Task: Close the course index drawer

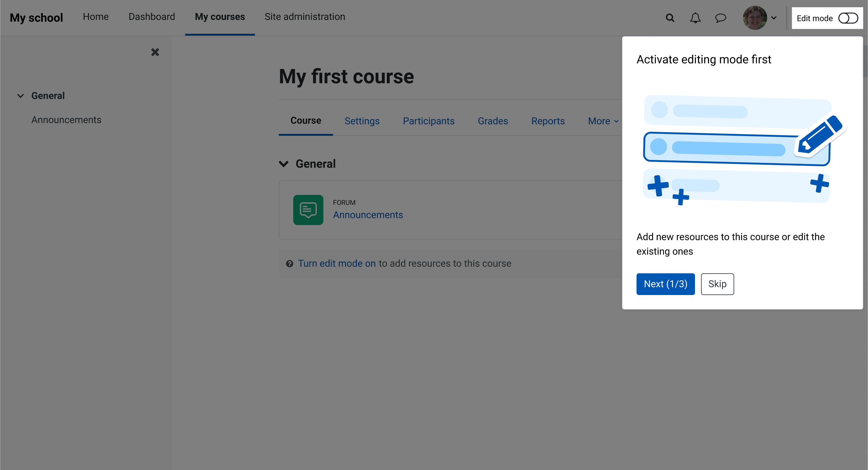Action: click(x=155, y=52)
